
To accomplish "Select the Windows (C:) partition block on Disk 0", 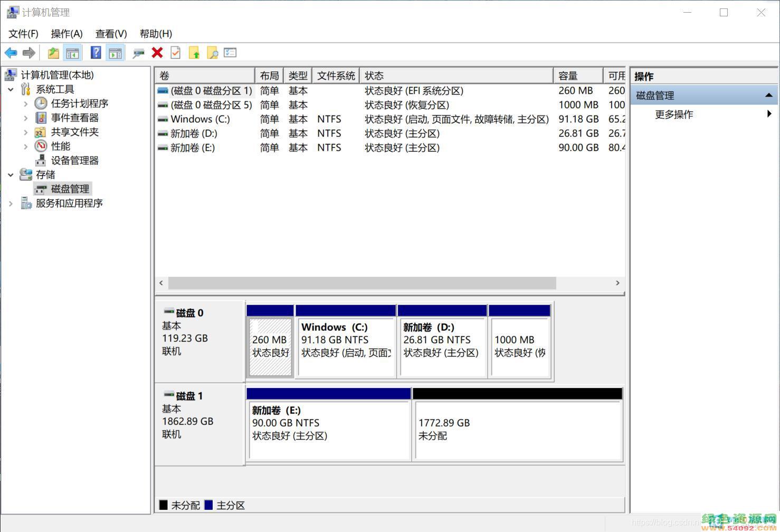I will (346, 342).
